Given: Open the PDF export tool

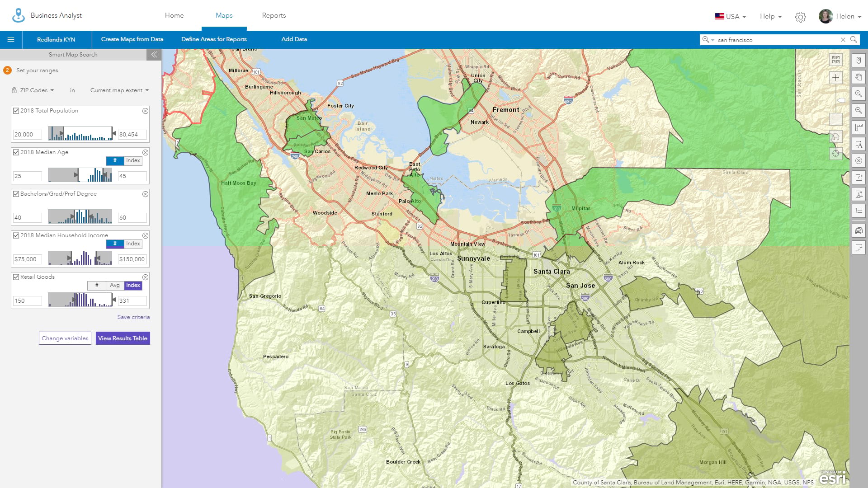Looking at the screenshot, I should coord(859,194).
